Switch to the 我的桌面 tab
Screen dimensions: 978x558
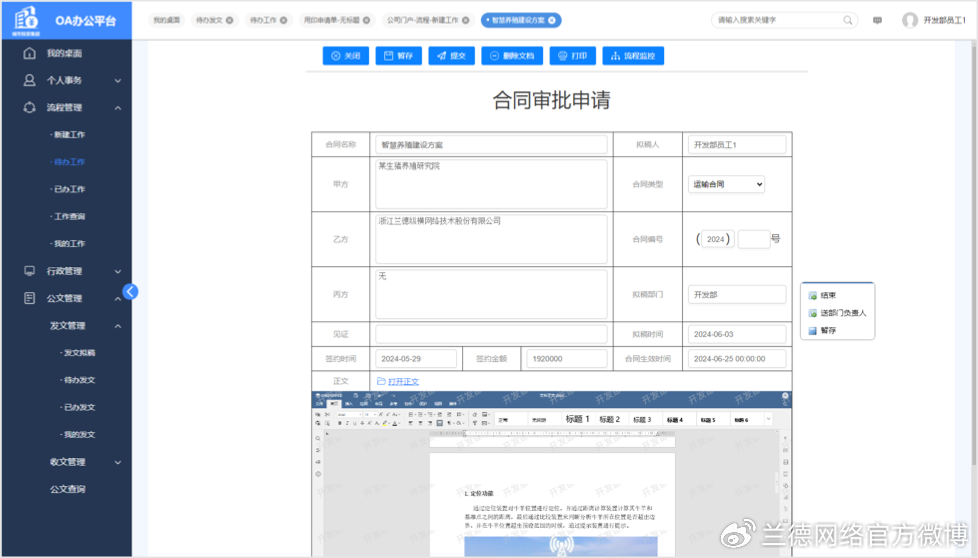(x=167, y=20)
